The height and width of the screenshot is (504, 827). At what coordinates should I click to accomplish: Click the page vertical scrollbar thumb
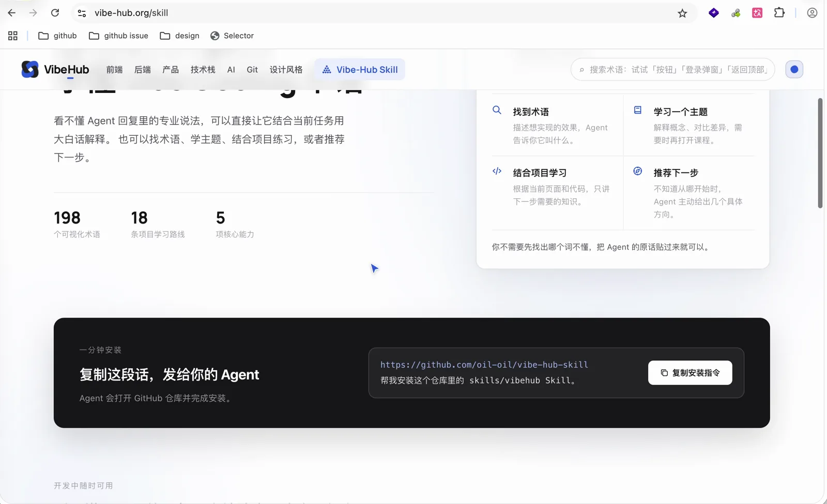[820, 153]
